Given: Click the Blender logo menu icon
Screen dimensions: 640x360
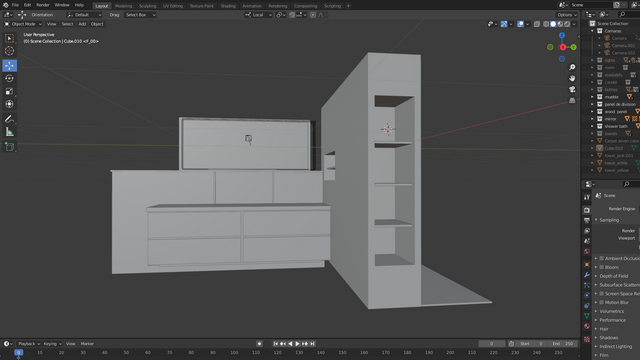Looking at the screenshot, I should click(x=5, y=5).
